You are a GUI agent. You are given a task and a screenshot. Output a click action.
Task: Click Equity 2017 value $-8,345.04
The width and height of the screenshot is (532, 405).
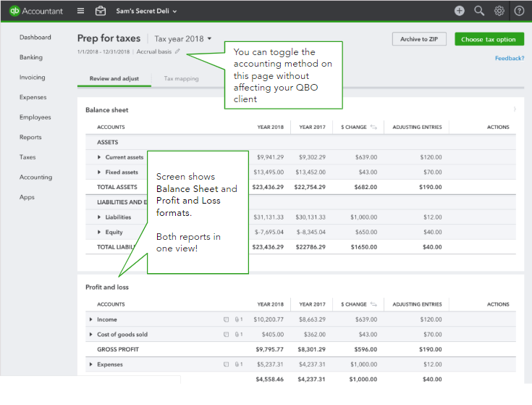(311, 232)
